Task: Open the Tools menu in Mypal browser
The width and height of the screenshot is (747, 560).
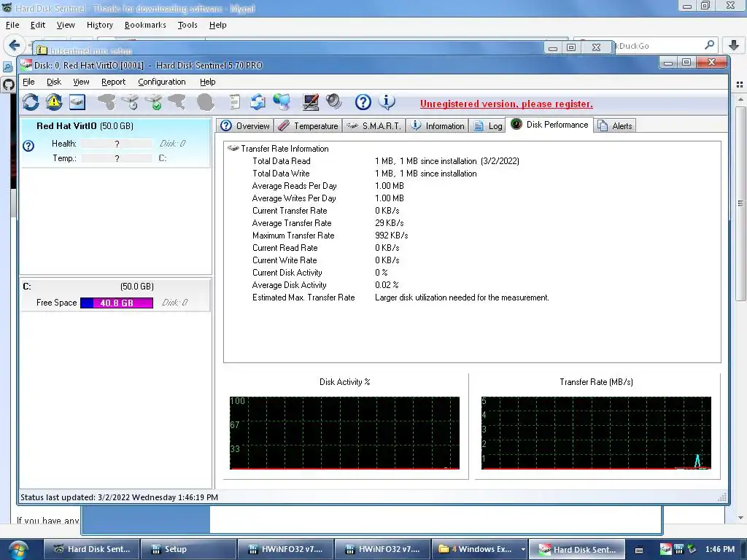Action: pos(187,25)
